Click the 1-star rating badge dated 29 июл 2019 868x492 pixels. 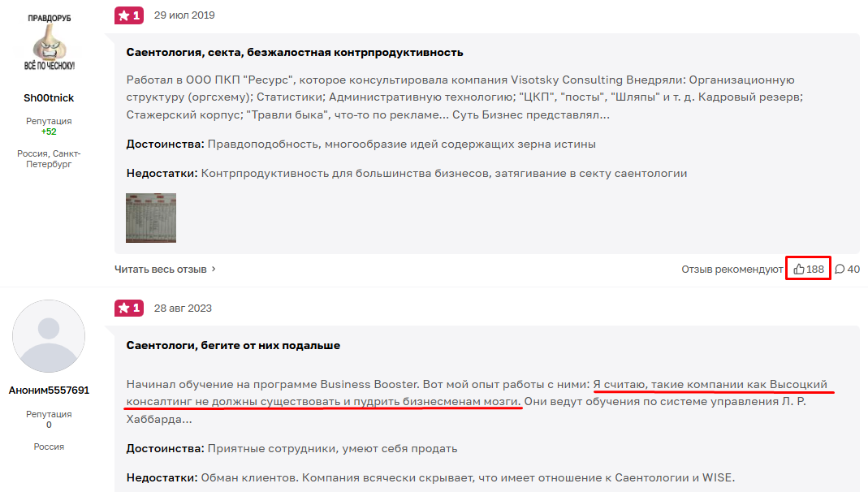point(129,15)
